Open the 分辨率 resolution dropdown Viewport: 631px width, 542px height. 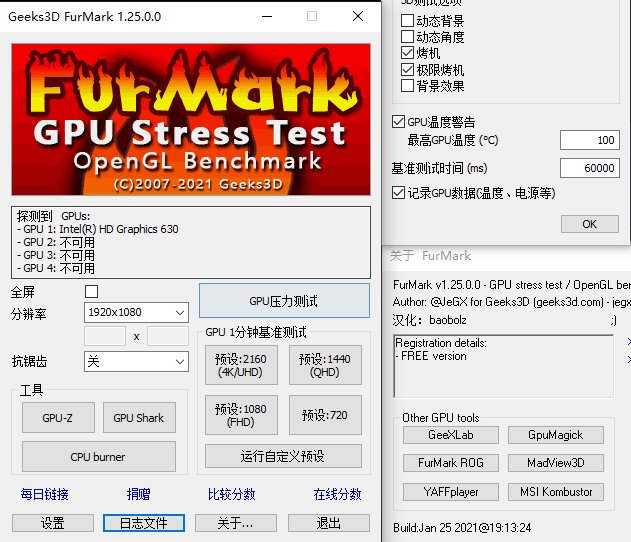click(136, 313)
